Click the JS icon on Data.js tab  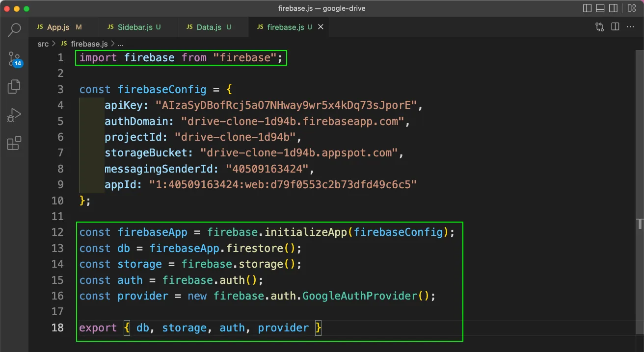coord(189,27)
